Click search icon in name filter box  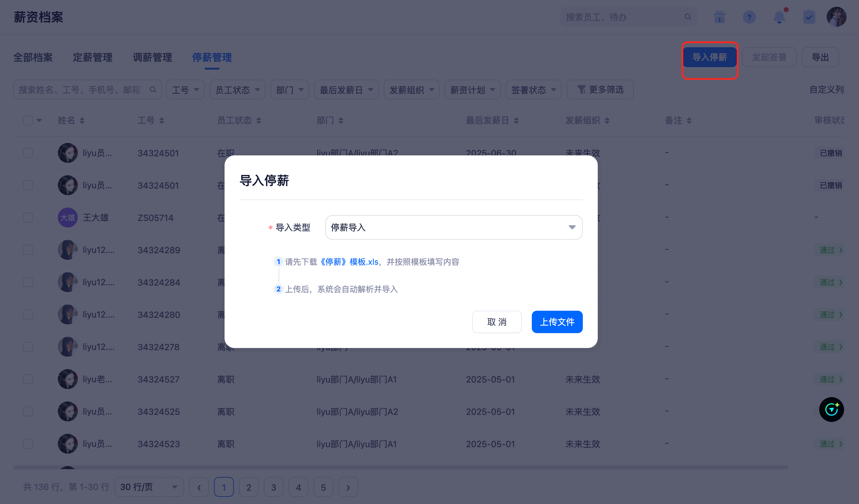click(153, 89)
